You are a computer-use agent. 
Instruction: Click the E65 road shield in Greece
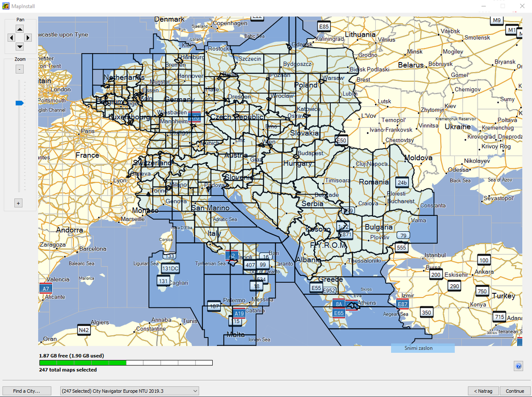click(339, 313)
